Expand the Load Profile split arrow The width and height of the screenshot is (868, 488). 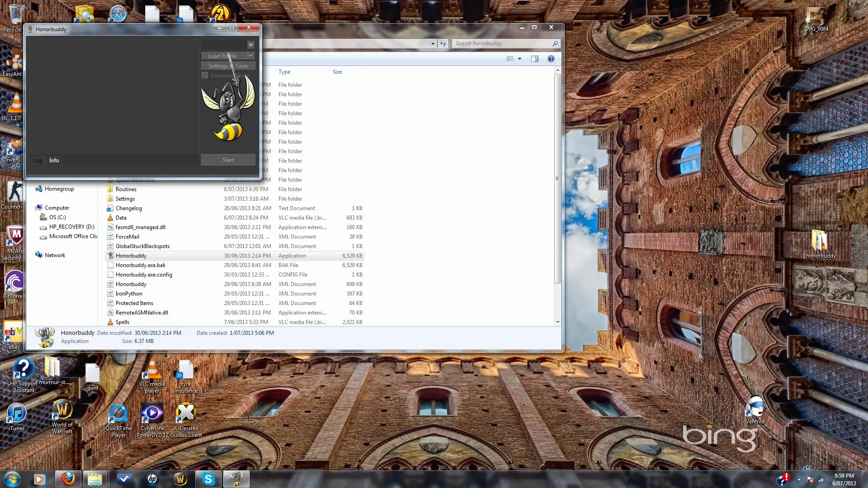point(251,56)
